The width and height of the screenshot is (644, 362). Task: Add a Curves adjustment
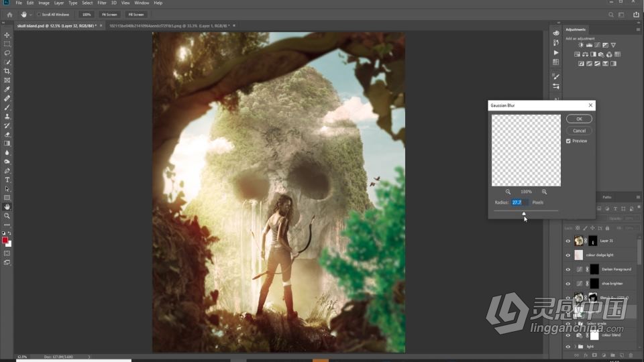[x=597, y=45]
